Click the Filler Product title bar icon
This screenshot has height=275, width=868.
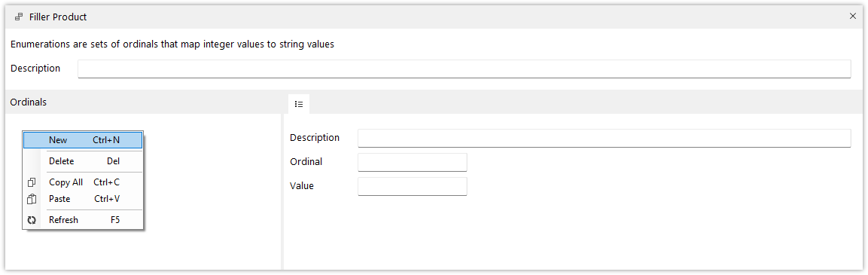click(x=18, y=17)
